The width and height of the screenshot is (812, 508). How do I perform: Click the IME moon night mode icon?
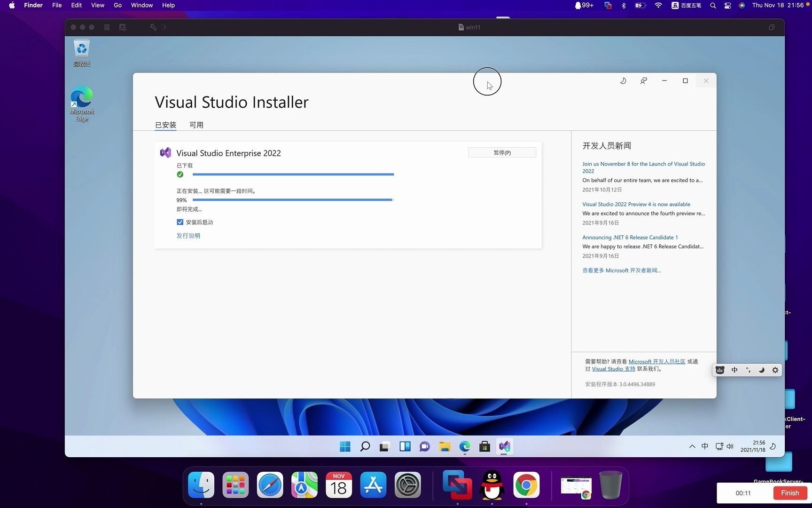coord(762,370)
